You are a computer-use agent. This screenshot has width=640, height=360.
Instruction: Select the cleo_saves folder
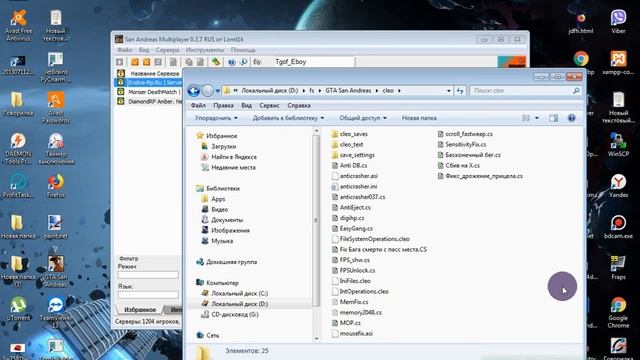click(x=350, y=134)
